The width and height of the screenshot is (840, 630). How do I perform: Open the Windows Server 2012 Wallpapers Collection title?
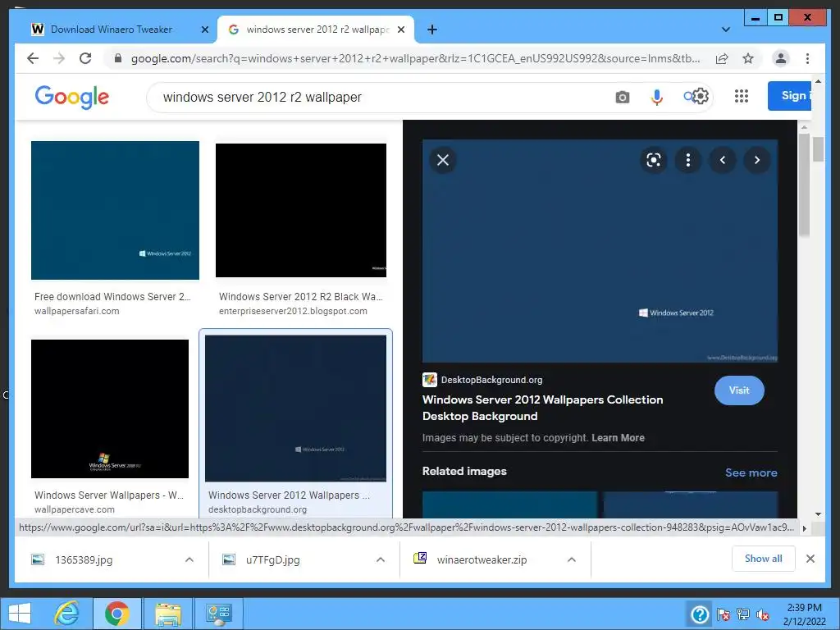[543, 408]
